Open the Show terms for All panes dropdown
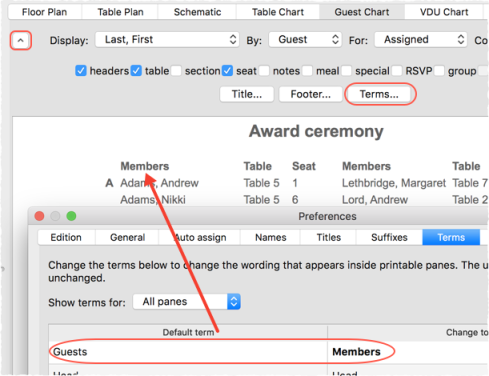This screenshot has width=489, height=376. 187,302
